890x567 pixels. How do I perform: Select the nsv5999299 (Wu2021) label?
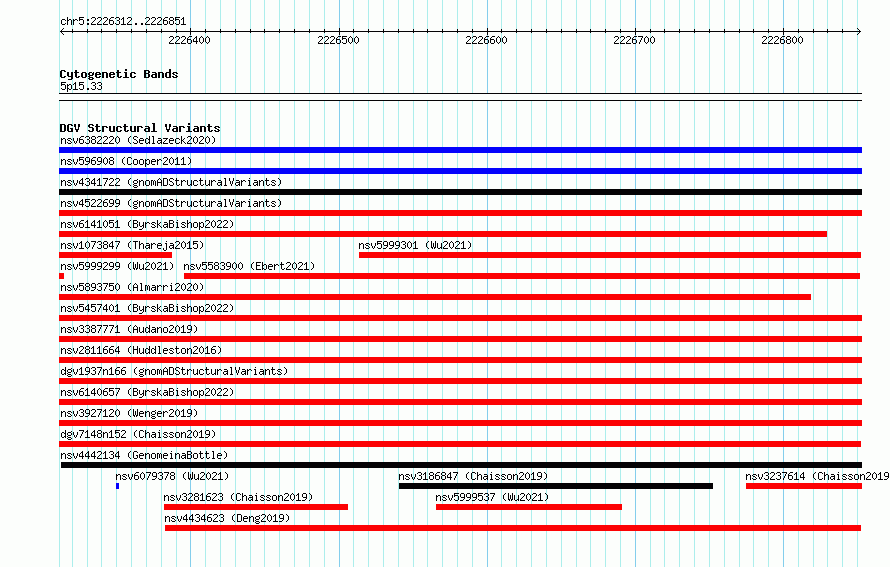pos(117,266)
